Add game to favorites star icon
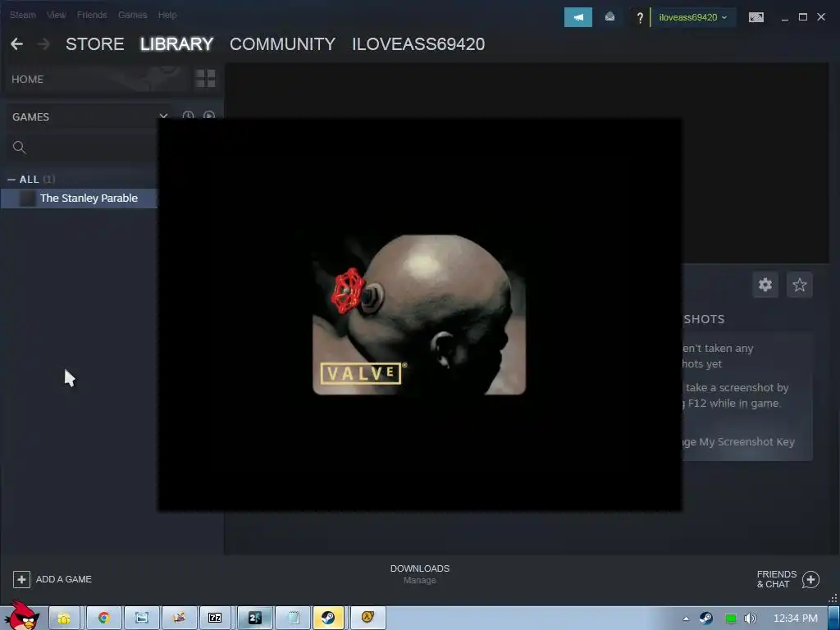840x630 pixels. [799, 285]
